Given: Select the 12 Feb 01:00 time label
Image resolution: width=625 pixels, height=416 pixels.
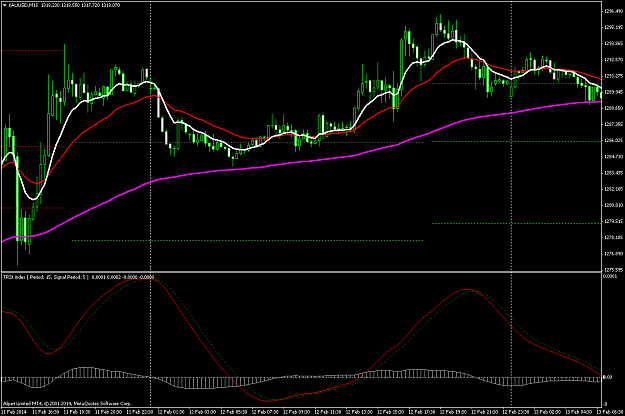Looking at the screenshot, I should pyautogui.click(x=171, y=412).
